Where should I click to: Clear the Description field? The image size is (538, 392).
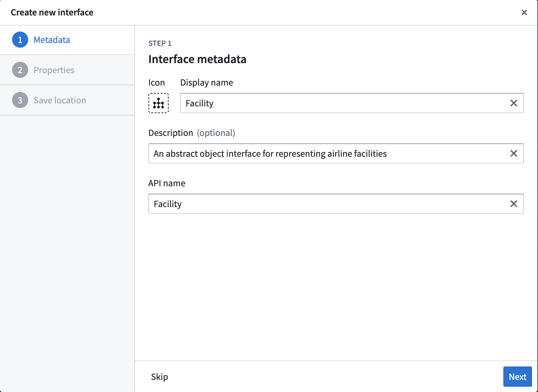(513, 153)
